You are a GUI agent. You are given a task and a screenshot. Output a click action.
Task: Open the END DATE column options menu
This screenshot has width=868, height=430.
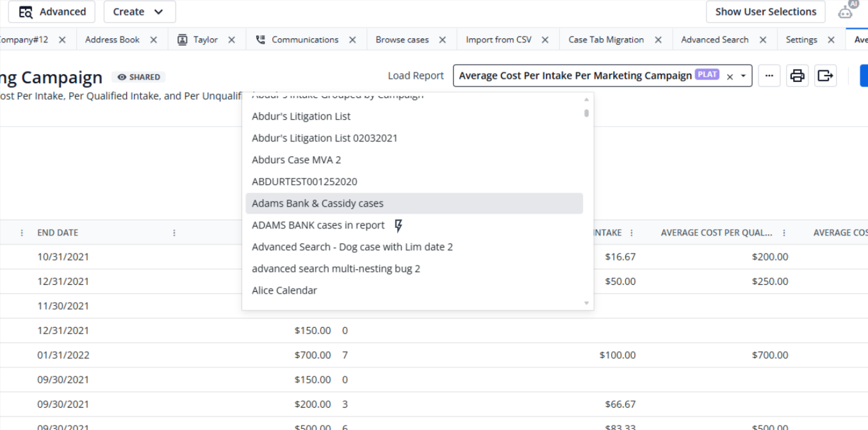click(x=174, y=232)
